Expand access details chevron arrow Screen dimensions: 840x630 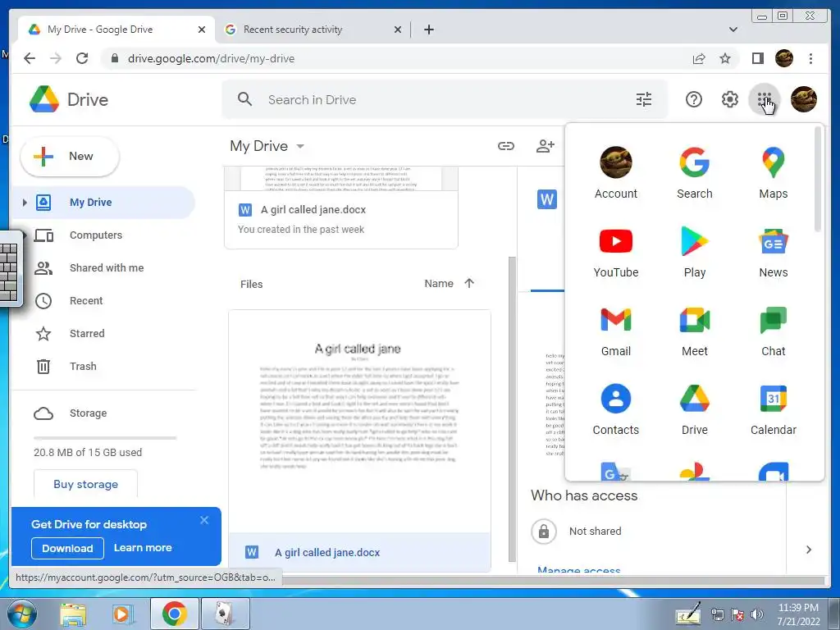coord(808,550)
